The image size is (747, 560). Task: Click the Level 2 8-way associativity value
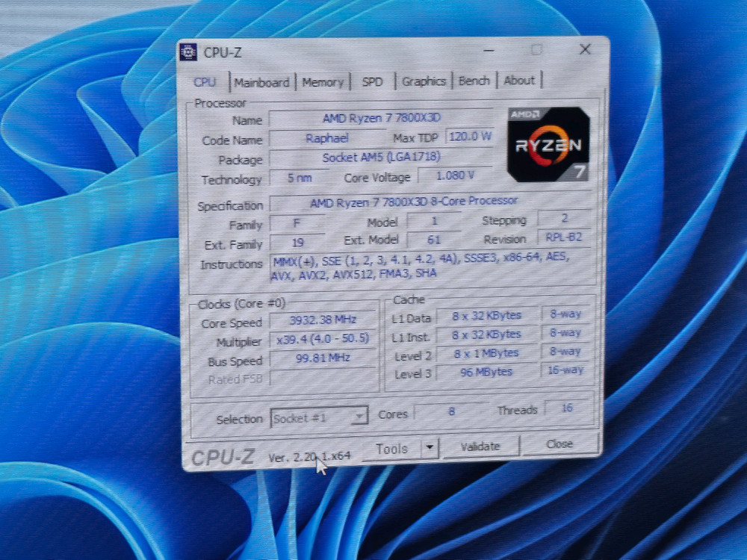click(x=565, y=352)
